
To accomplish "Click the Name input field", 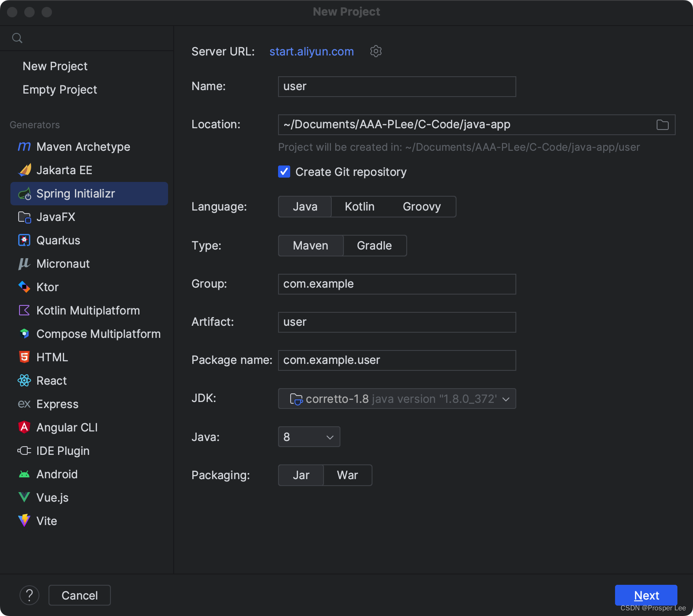I will [397, 87].
